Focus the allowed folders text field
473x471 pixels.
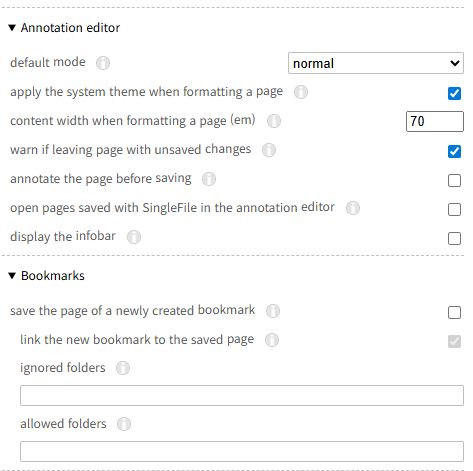[x=242, y=451]
